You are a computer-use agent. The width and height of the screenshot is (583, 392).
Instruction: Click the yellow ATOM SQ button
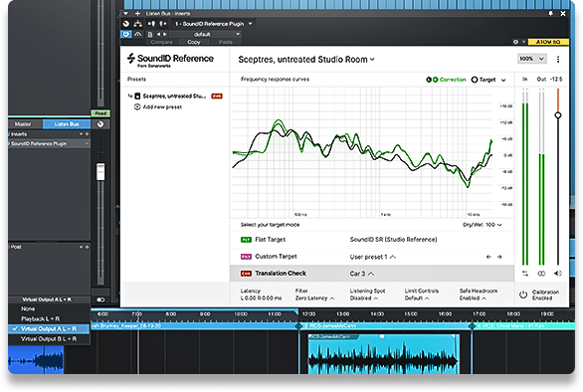tap(548, 42)
